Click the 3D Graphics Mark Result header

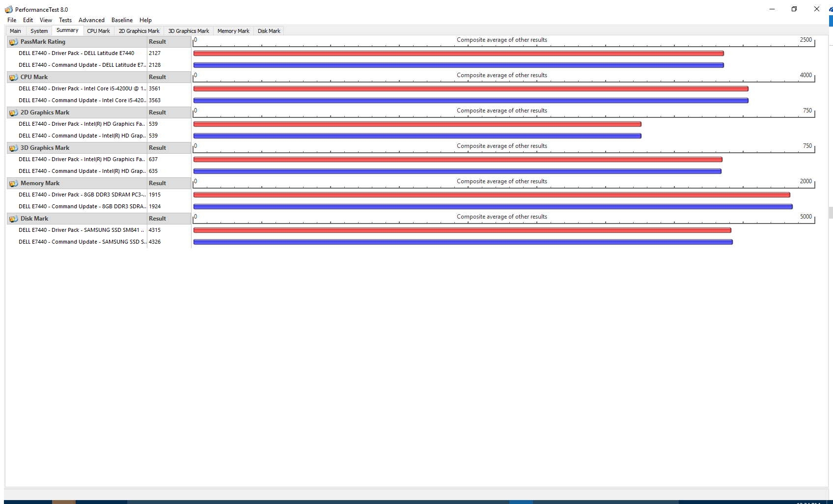tap(169, 148)
